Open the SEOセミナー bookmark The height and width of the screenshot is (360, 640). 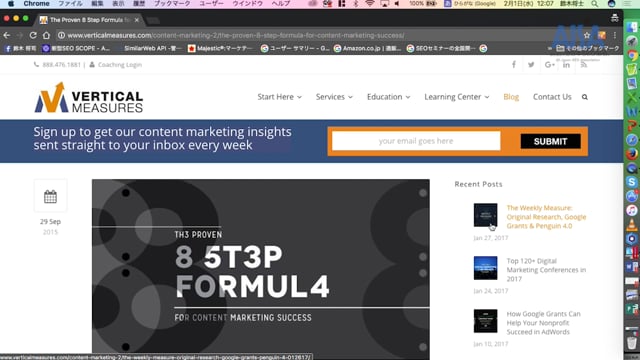coord(441,48)
